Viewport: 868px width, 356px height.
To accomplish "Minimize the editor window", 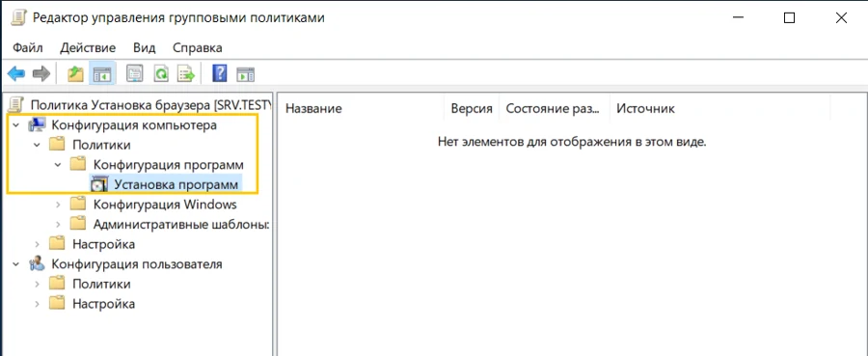I will tap(738, 18).
